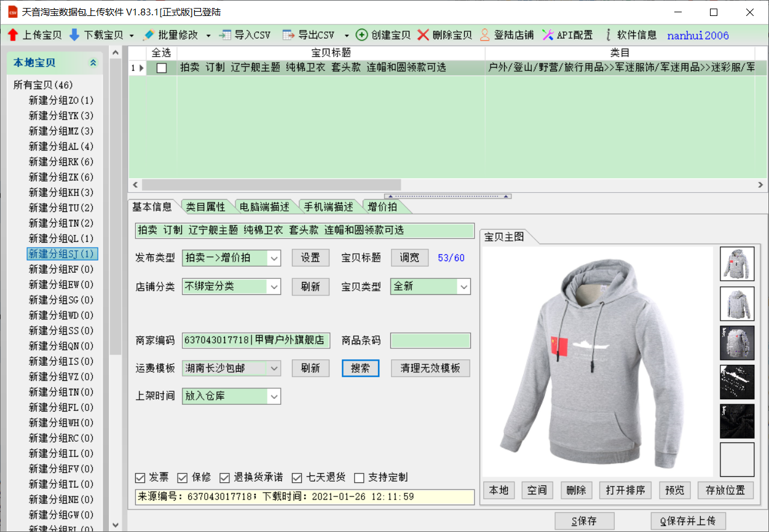Expand the 上架时间 dropdown
769x532 pixels.
click(274, 397)
